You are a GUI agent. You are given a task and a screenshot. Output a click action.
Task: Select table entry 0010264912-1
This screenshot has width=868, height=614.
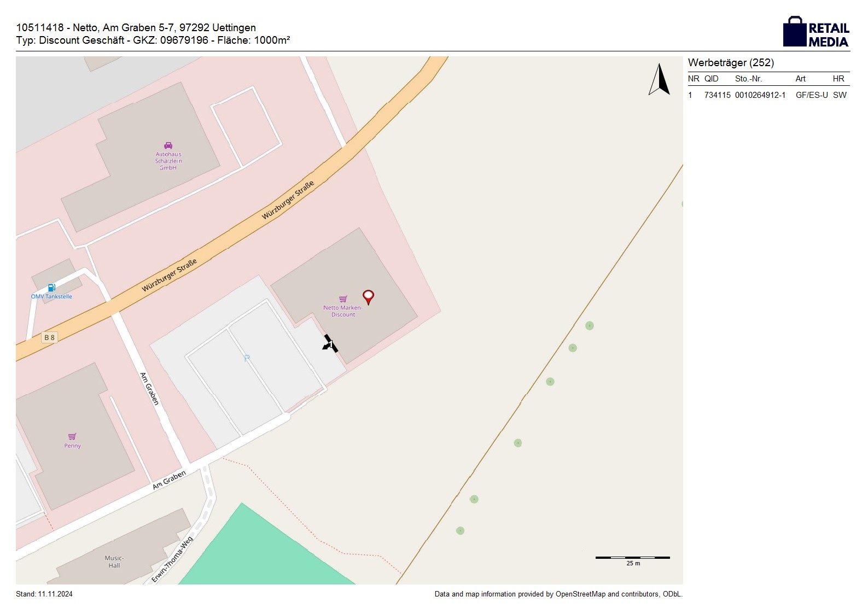point(760,95)
